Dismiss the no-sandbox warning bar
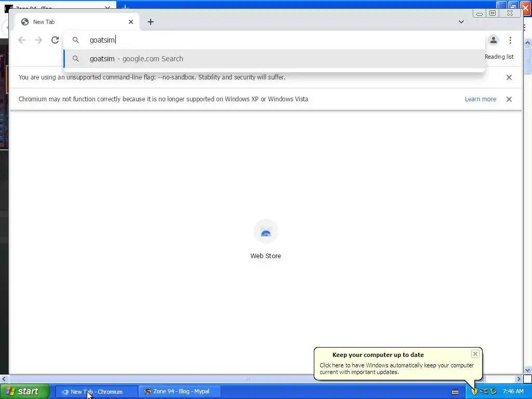This screenshot has width=532, height=399. coord(509,77)
